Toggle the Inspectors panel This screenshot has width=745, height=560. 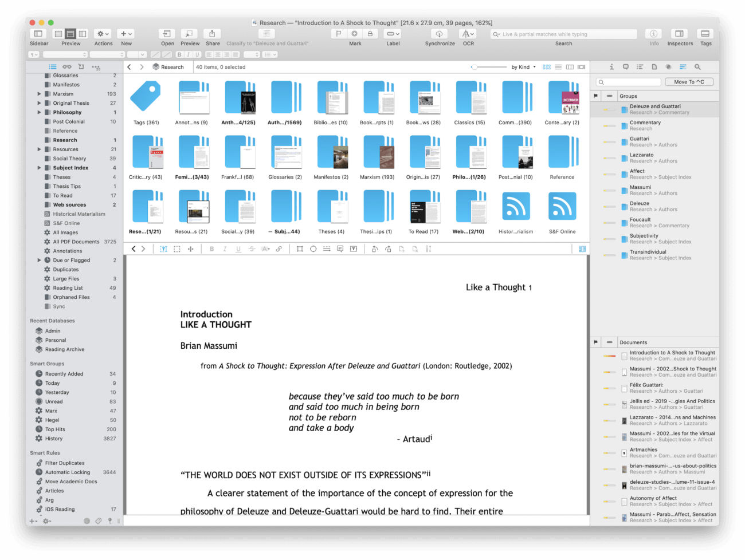coord(680,34)
